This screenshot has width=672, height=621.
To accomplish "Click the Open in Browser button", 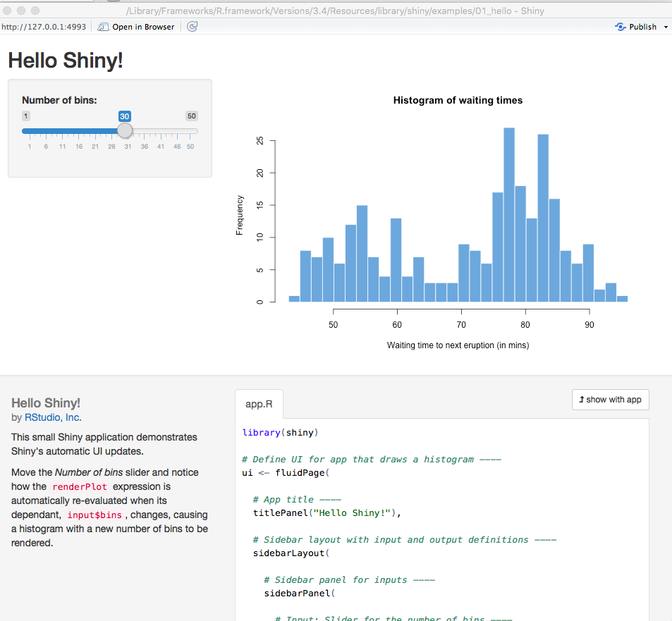I will click(x=136, y=27).
